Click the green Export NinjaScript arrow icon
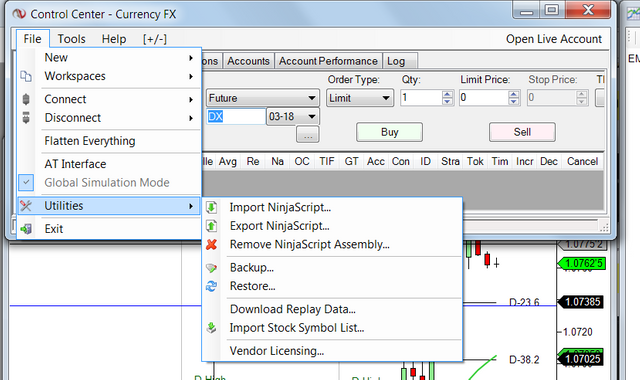This screenshot has width=640, height=380. pyautogui.click(x=211, y=226)
